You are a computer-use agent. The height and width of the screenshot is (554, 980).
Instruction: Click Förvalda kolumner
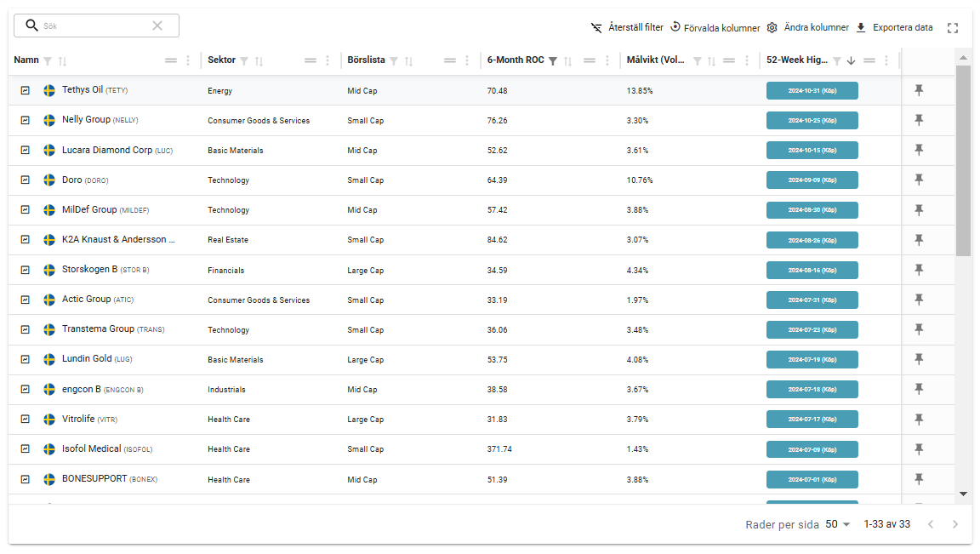tap(715, 27)
